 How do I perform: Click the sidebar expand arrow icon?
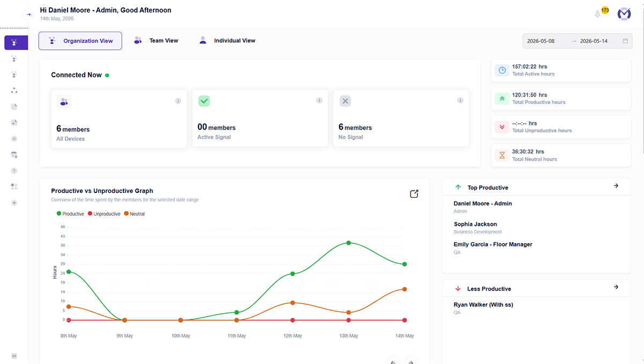[29, 14]
